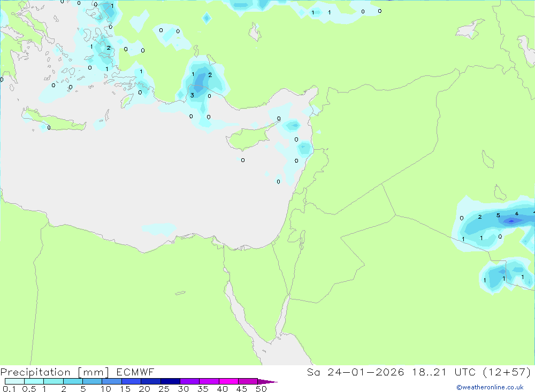Pick the 2–5 mm legend swatch

click(x=73, y=381)
